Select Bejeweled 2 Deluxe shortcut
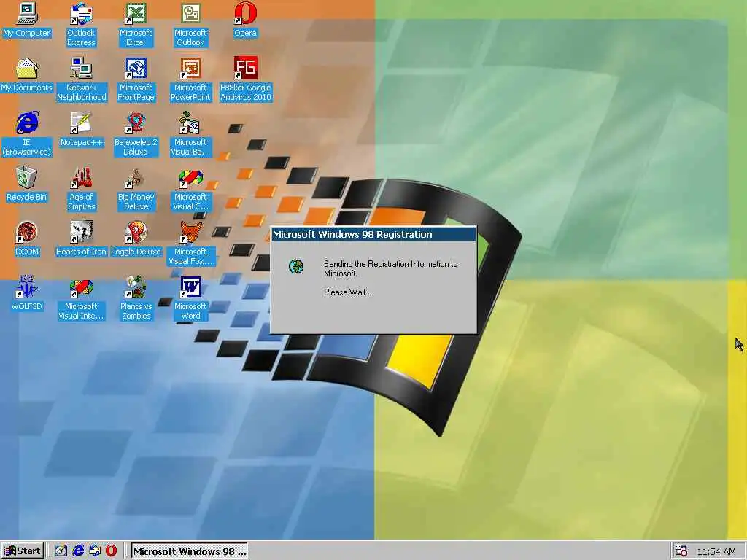 (136, 134)
